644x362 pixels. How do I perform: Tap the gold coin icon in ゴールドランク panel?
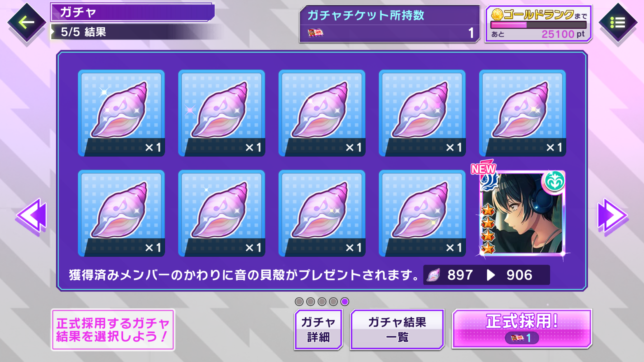497,14
